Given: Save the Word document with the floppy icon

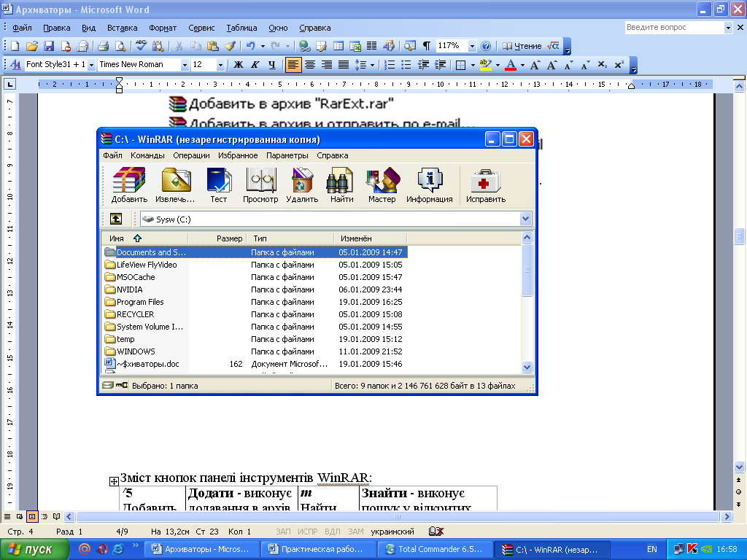Looking at the screenshot, I should [49, 46].
